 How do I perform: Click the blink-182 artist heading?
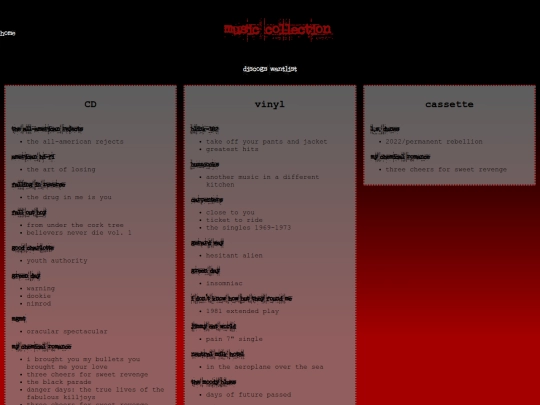205,129
